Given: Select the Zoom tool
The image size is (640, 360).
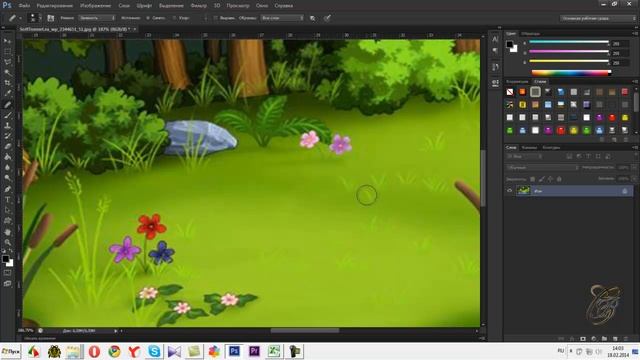Looking at the screenshot, I should point(7,242).
